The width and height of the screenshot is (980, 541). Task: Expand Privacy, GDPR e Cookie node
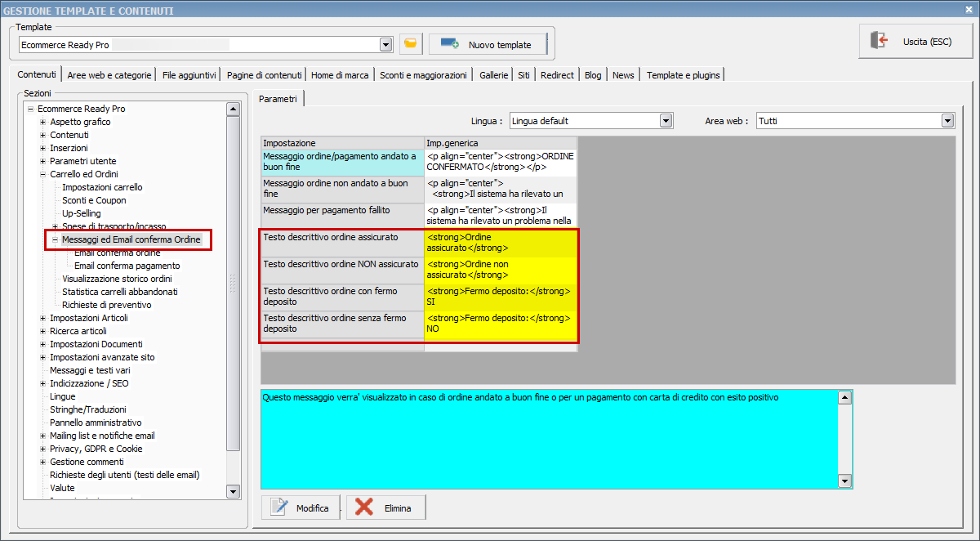click(x=42, y=449)
